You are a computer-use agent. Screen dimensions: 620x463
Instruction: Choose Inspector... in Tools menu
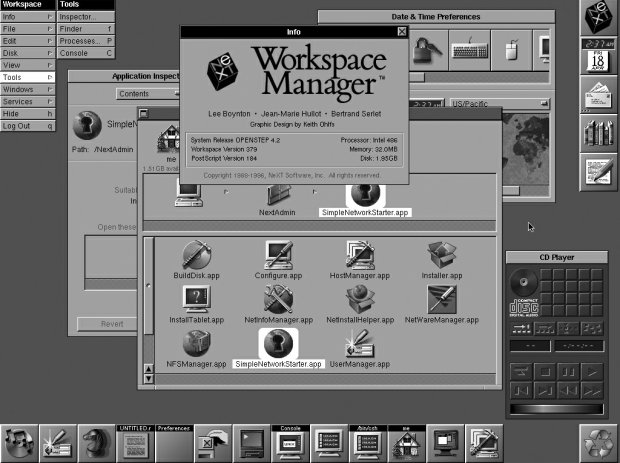(x=86, y=17)
